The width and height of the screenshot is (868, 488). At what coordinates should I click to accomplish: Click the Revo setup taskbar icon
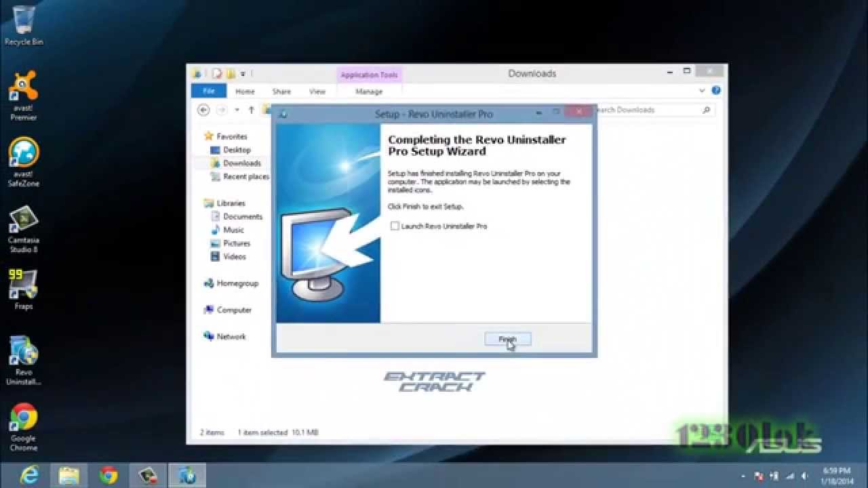(187, 476)
